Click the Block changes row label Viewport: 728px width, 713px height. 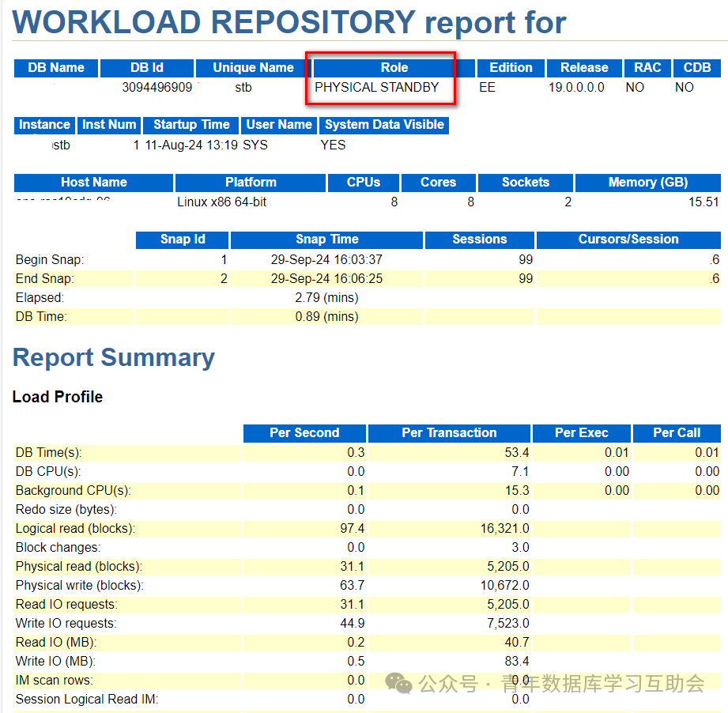pyautogui.click(x=58, y=548)
